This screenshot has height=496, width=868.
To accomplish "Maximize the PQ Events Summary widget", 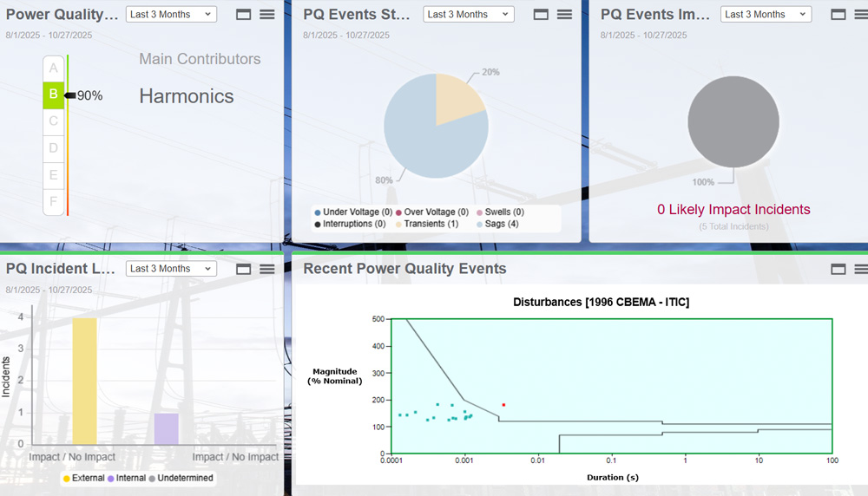I will [541, 15].
